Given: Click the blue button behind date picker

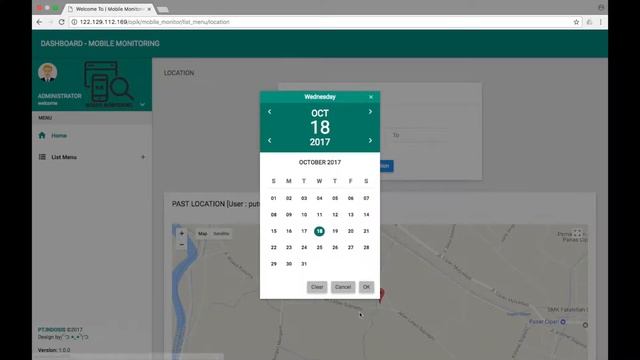Looking at the screenshot, I should (x=386, y=166).
